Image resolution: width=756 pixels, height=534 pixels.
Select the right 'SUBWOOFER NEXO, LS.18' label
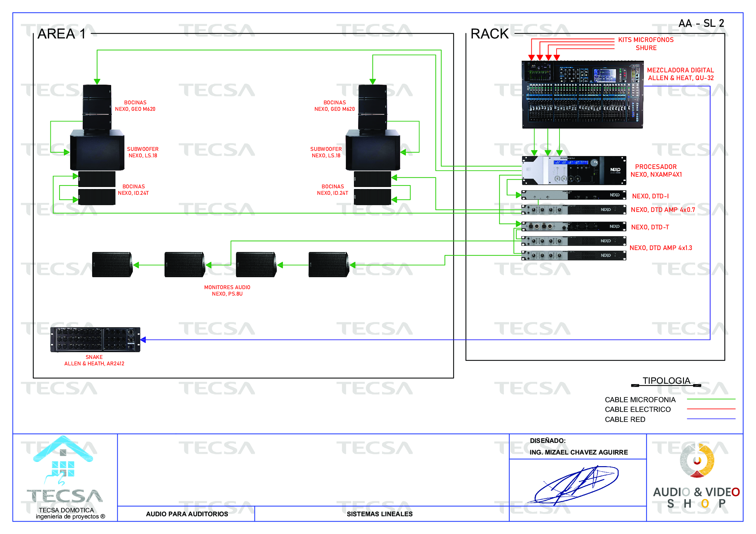pyautogui.click(x=326, y=152)
